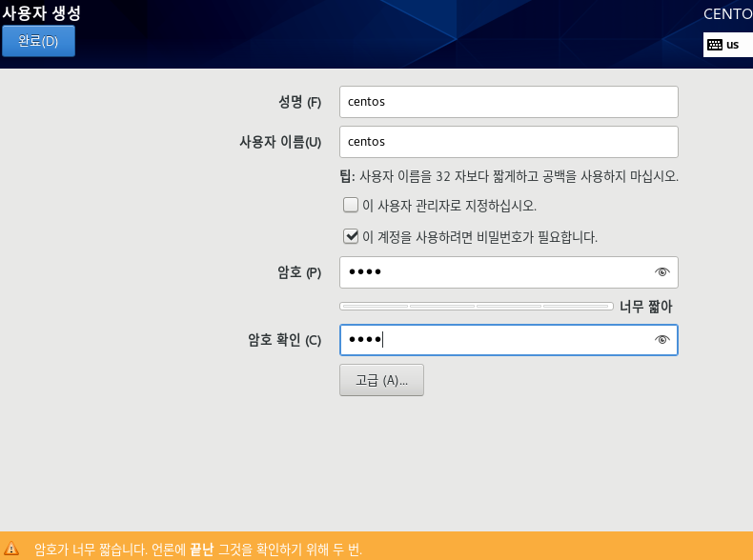The image size is (753, 560).
Task: Click the 암호가 너무 짧습니다 warning message
Action: pyautogui.click(x=198, y=549)
